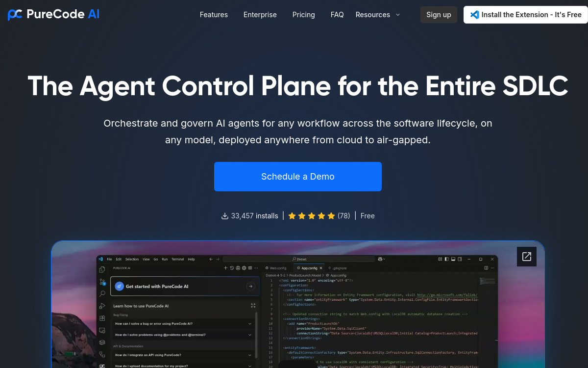588x368 pixels.
Task: Click the chevron next to Resources
Action: tap(398, 15)
